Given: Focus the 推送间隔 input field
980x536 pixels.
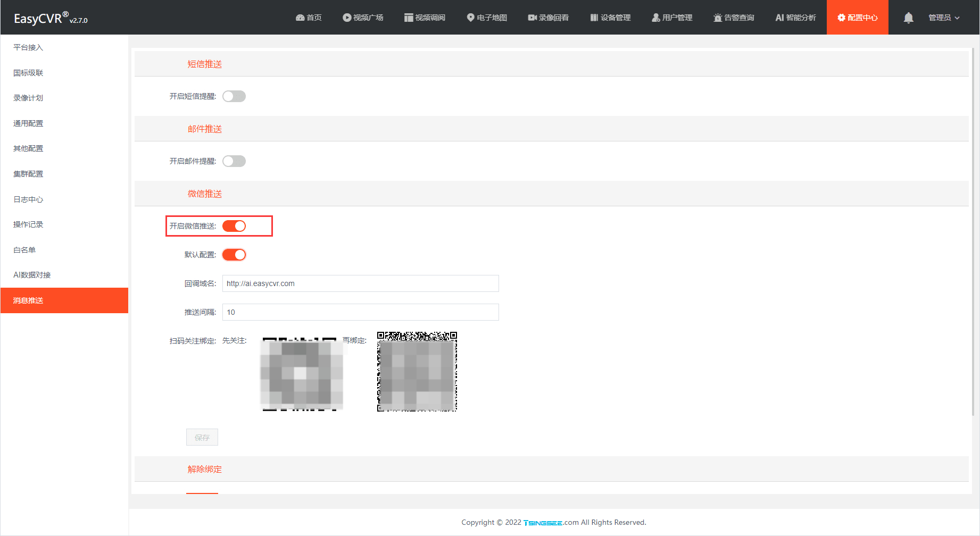Looking at the screenshot, I should 361,312.
